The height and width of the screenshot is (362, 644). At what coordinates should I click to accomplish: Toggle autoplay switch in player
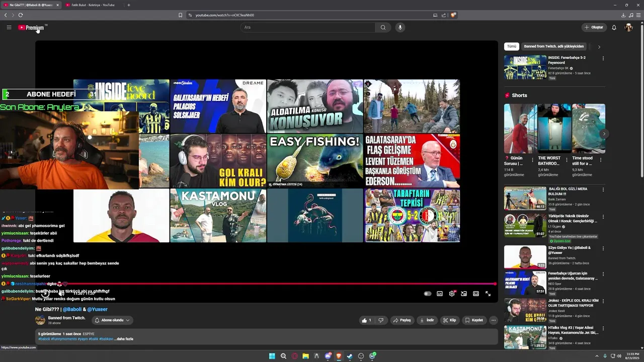coord(428,294)
